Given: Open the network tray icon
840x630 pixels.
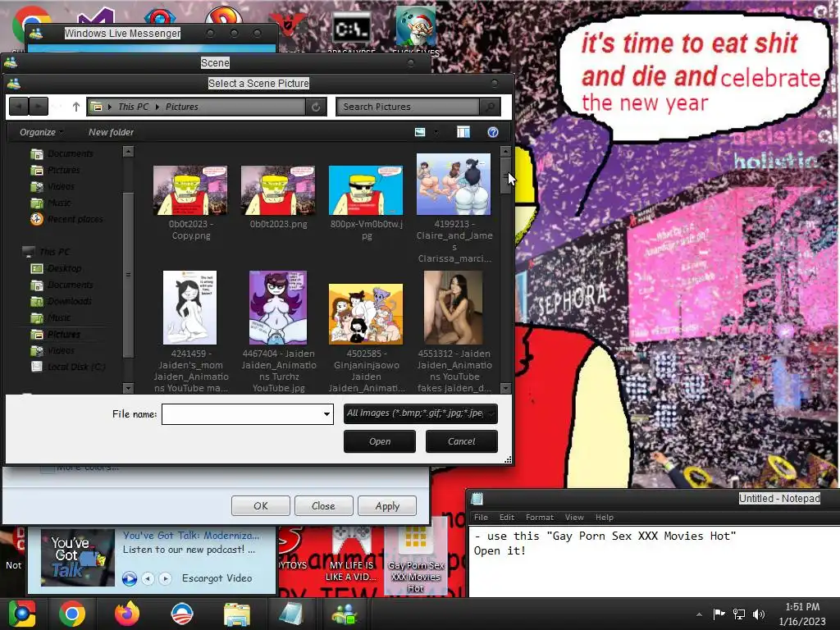Looking at the screenshot, I should [x=739, y=614].
